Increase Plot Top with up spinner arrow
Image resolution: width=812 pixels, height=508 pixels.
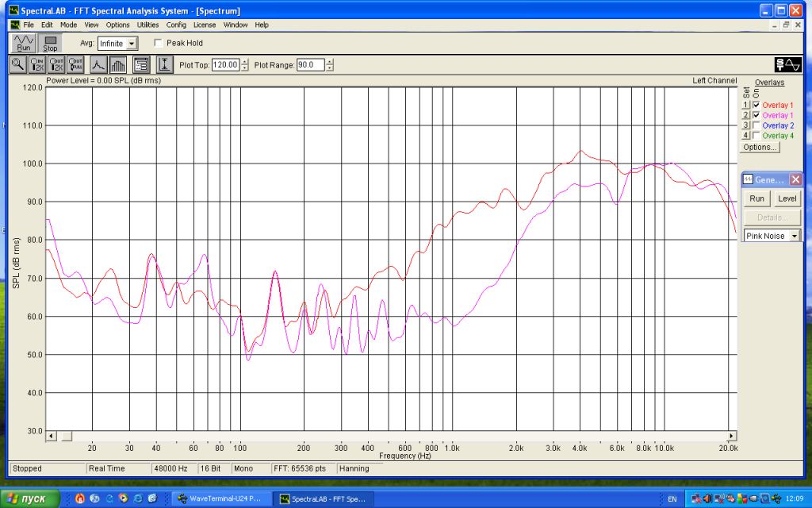click(245, 62)
